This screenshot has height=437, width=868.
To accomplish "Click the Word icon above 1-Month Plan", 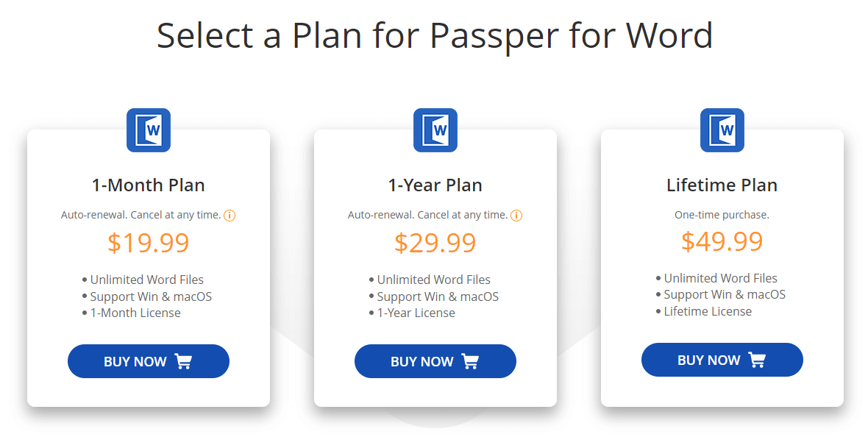I will 149,130.
